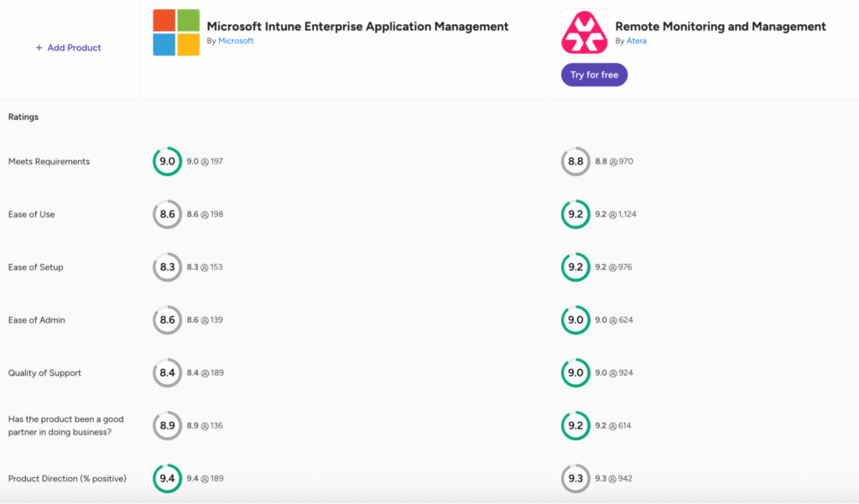Open Microsoft Intune Enterprise Application Management title
The image size is (859, 504).
click(x=357, y=26)
